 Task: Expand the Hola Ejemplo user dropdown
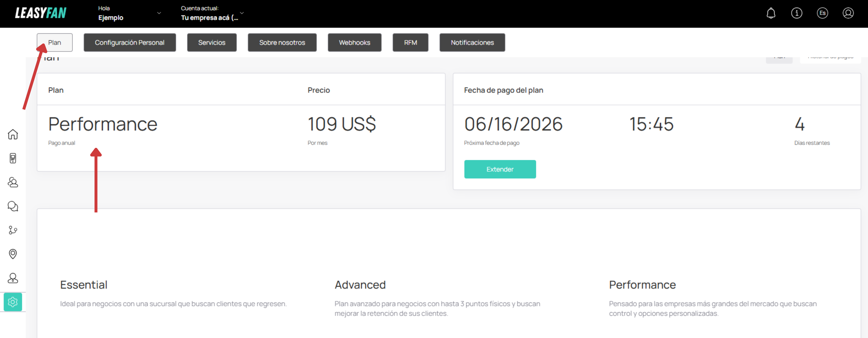(130, 13)
